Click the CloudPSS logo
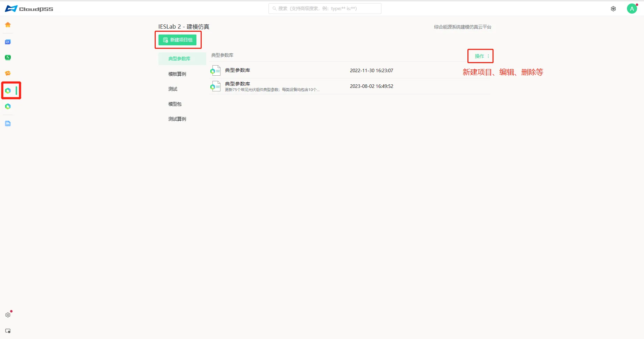Screen dimensions: 644x339 29,9
